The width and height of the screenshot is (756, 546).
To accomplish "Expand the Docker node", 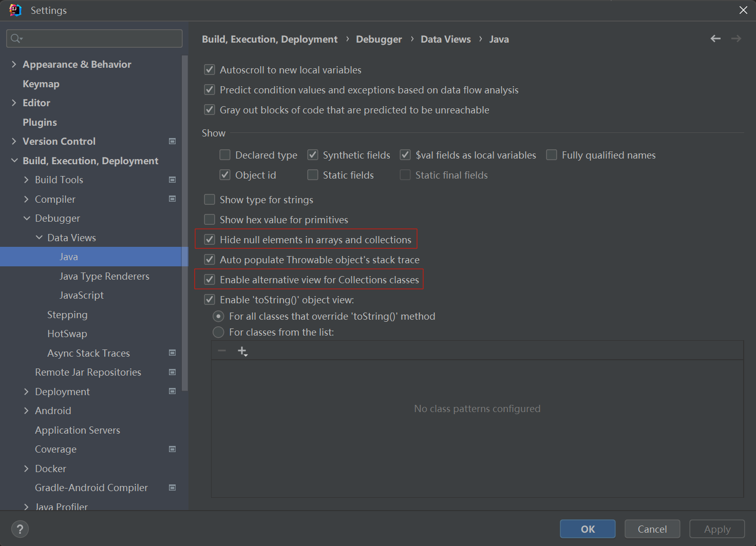I will point(26,469).
